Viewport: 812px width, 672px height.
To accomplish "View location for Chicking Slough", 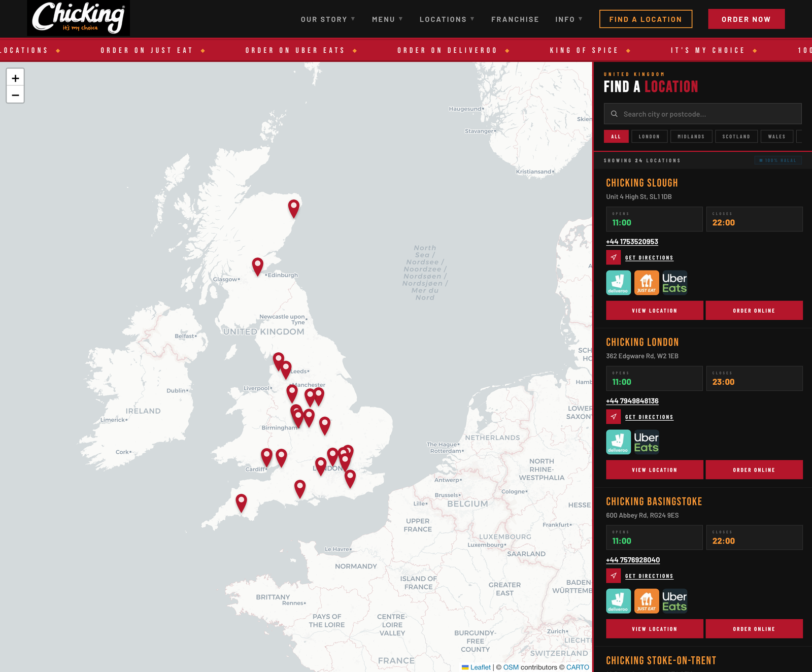I will (655, 311).
